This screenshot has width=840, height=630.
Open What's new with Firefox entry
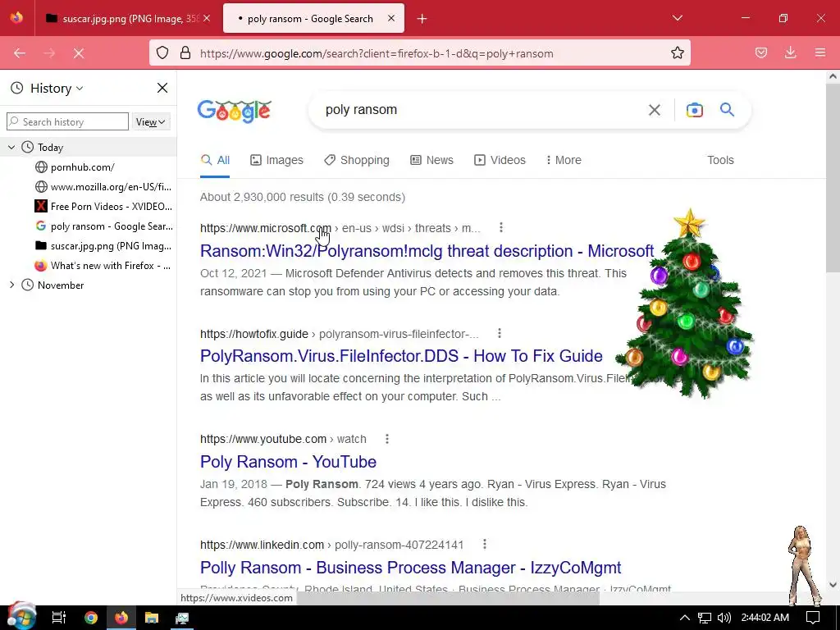point(103,266)
